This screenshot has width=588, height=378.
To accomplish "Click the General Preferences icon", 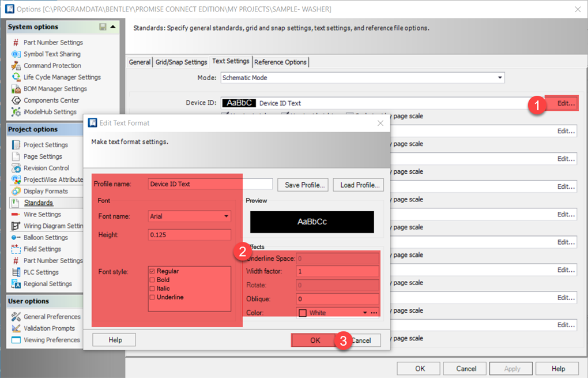I will [16, 317].
